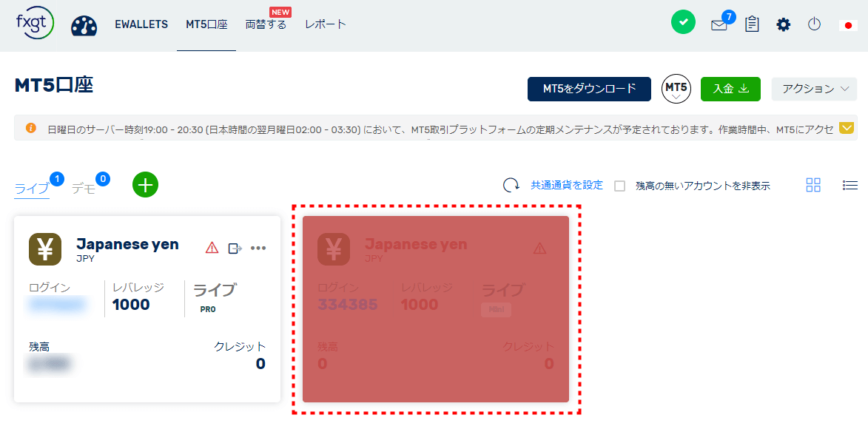868x446 pixels.
Task: Click the green verification check icon
Action: click(683, 22)
